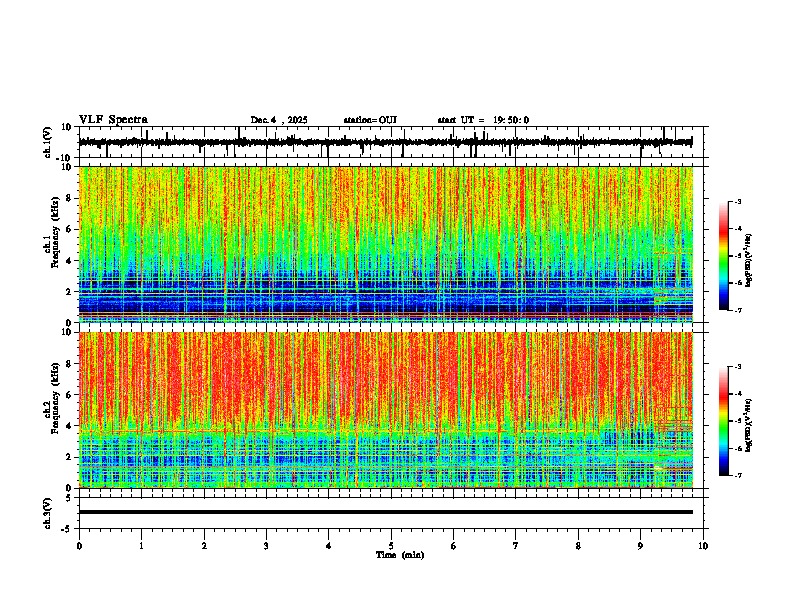Click the "Time (min)" axis label
Image resolution: width=792 pixels, height=612 pixels.
[x=400, y=555]
